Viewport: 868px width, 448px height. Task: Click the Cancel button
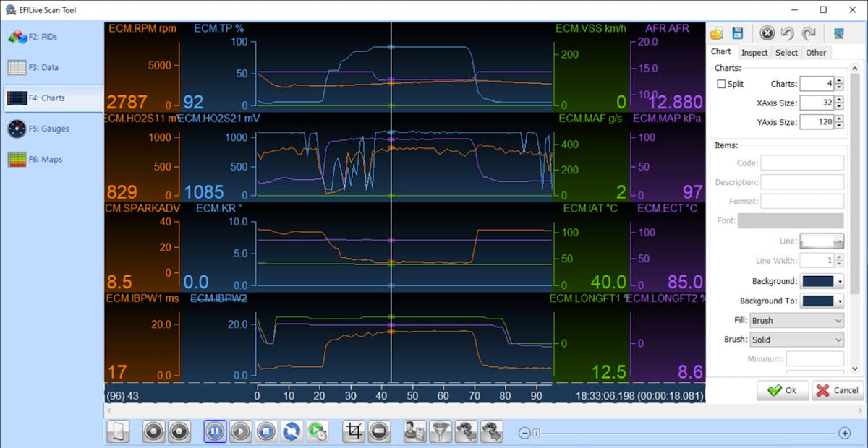coord(838,390)
